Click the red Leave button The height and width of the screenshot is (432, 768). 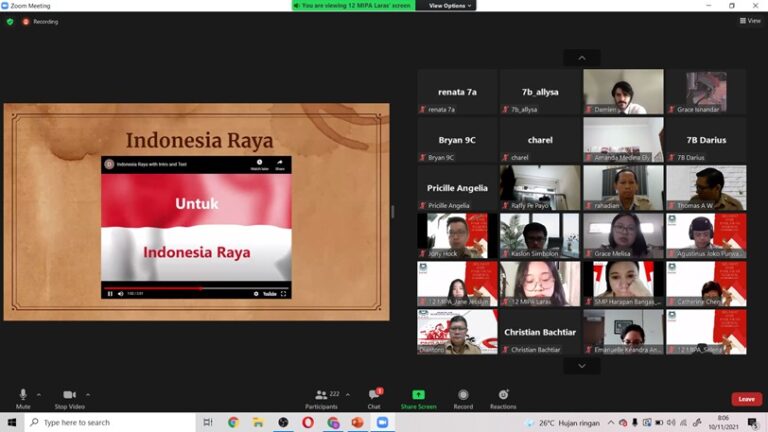coord(746,399)
